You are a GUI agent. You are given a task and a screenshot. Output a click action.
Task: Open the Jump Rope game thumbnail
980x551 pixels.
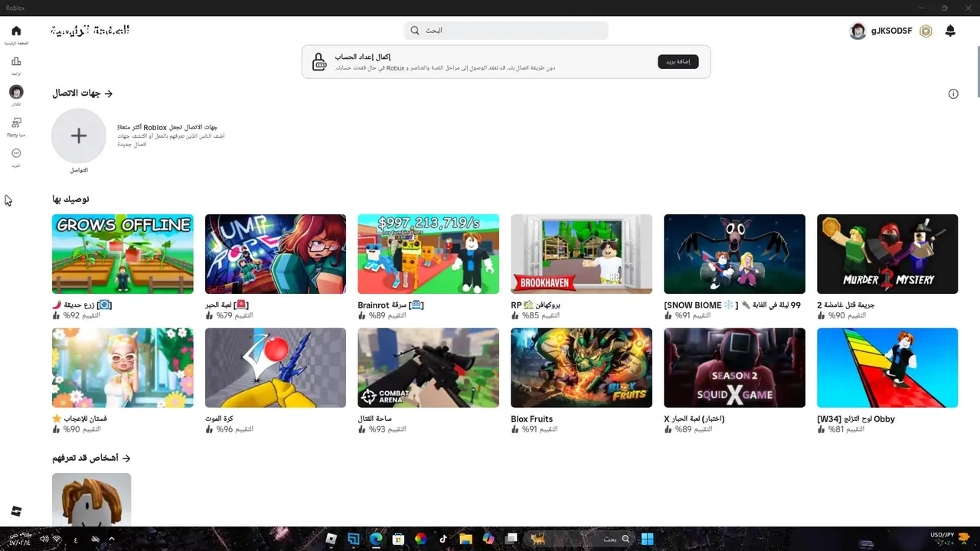click(x=276, y=254)
